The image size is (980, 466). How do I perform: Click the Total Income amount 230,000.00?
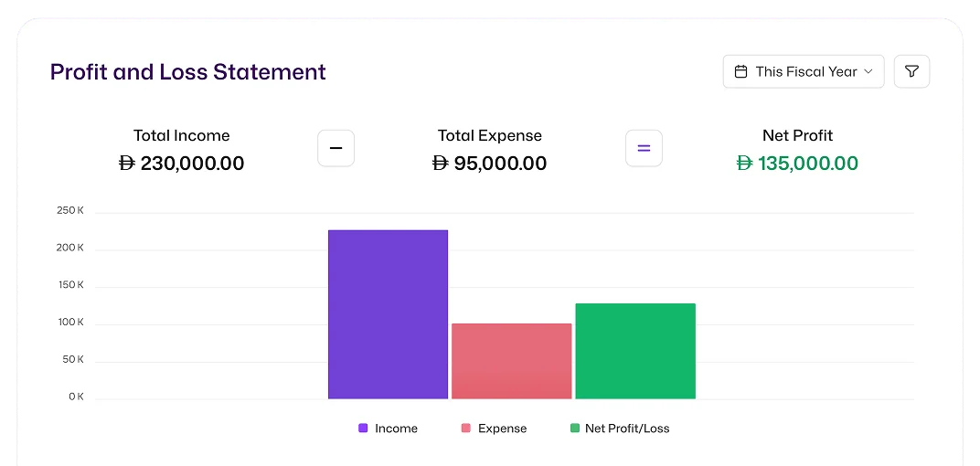(182, 164)
